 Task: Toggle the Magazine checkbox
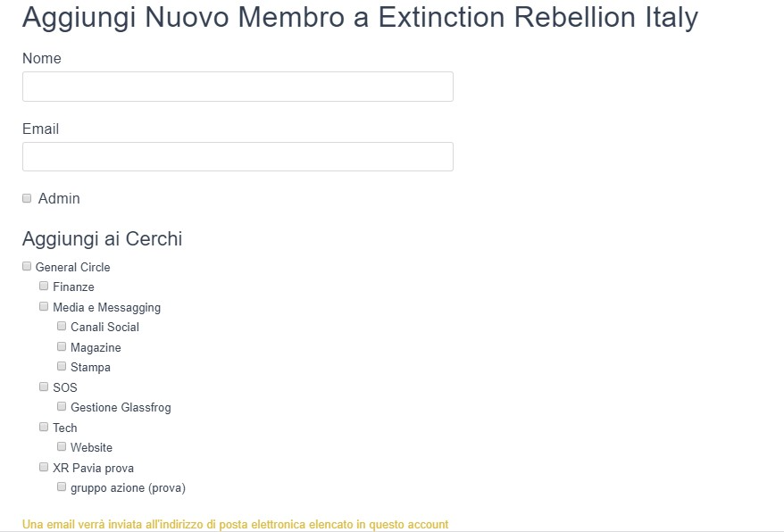(x=62, y=346)
